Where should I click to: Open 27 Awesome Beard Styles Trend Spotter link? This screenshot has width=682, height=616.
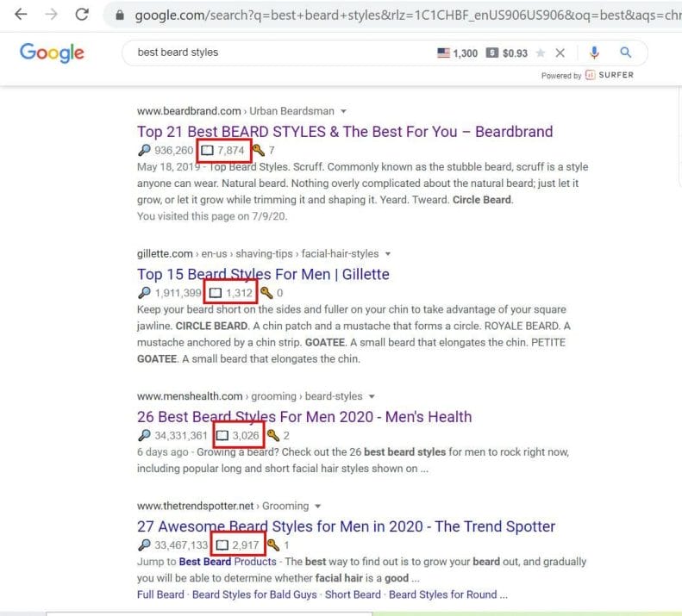(347, 526)
